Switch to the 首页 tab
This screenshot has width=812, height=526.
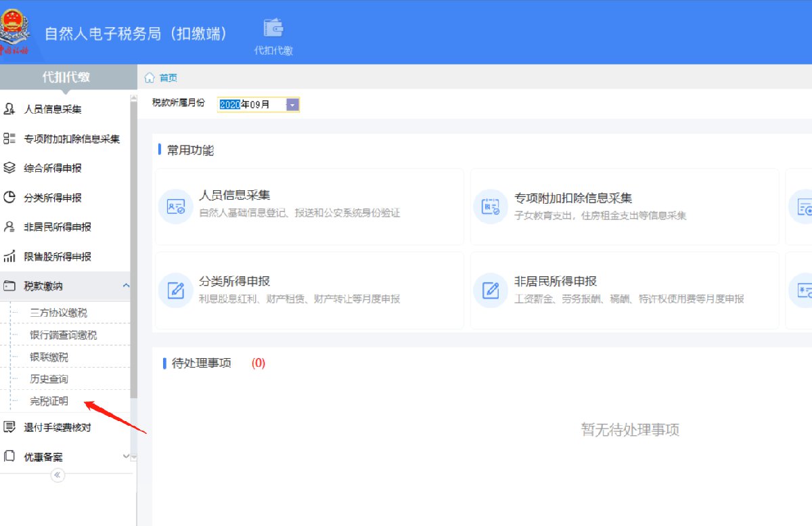click(168, 78)
